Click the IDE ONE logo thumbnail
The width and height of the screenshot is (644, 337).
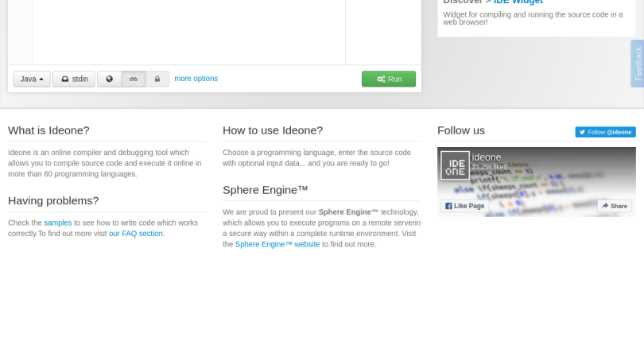(x=456, y=165)
